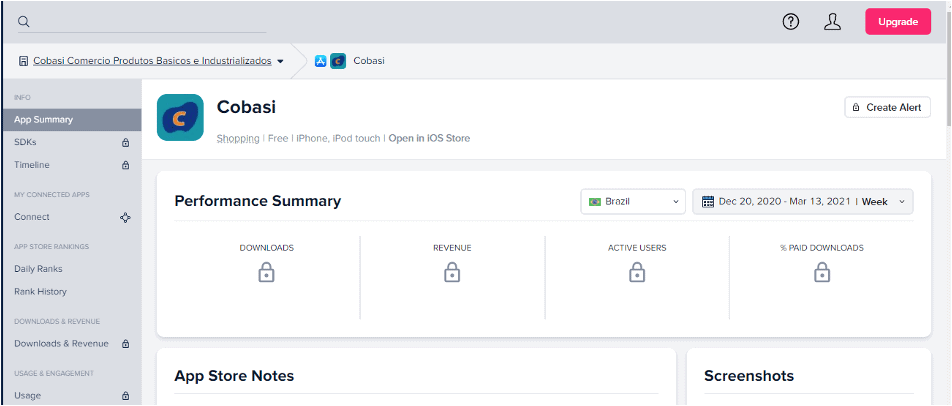
Task: Click the lock icon beside Usage
Action: pos(126,396)
